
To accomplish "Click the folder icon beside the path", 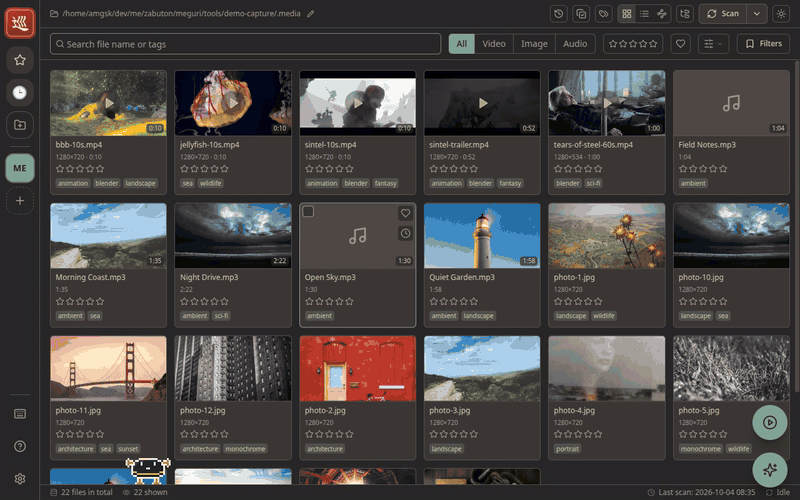I will 54,14.
